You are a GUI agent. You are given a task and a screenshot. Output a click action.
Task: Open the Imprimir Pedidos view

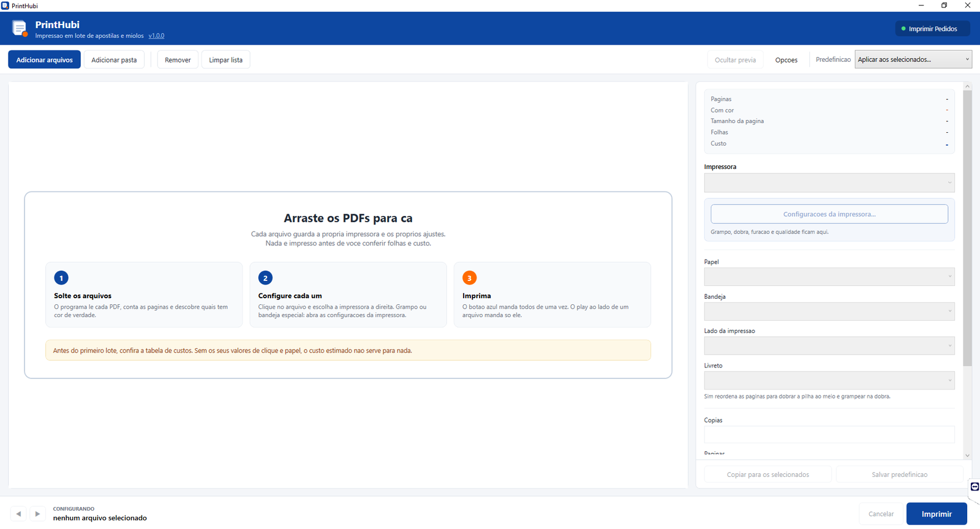pos(932,29)
